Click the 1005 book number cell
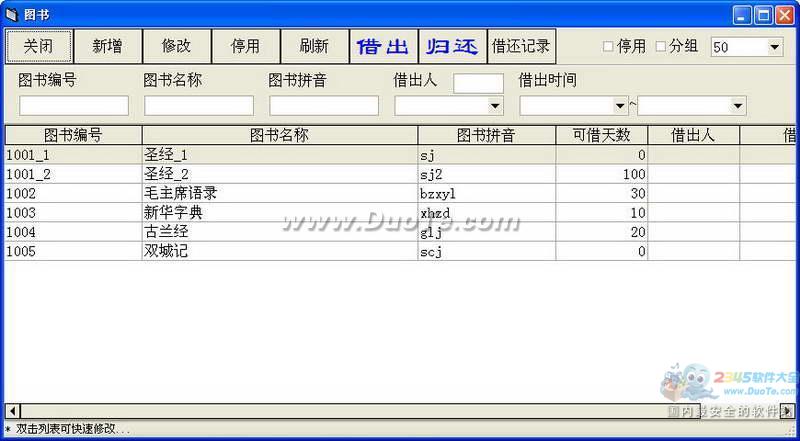The width and height of the screenshot is (800, 441). (73, 251)
